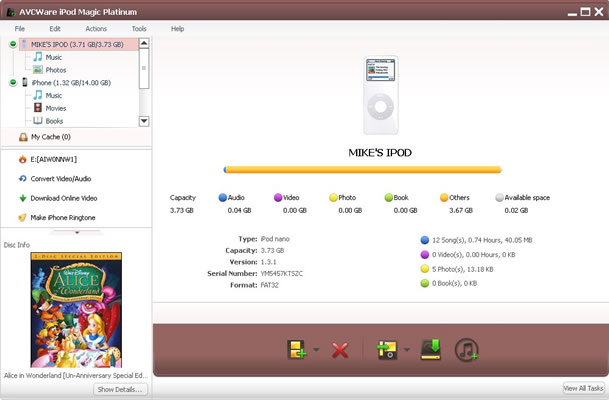Click the Type value iPod nano
This screenshot has height=400, width=609.
coord(275,239)
